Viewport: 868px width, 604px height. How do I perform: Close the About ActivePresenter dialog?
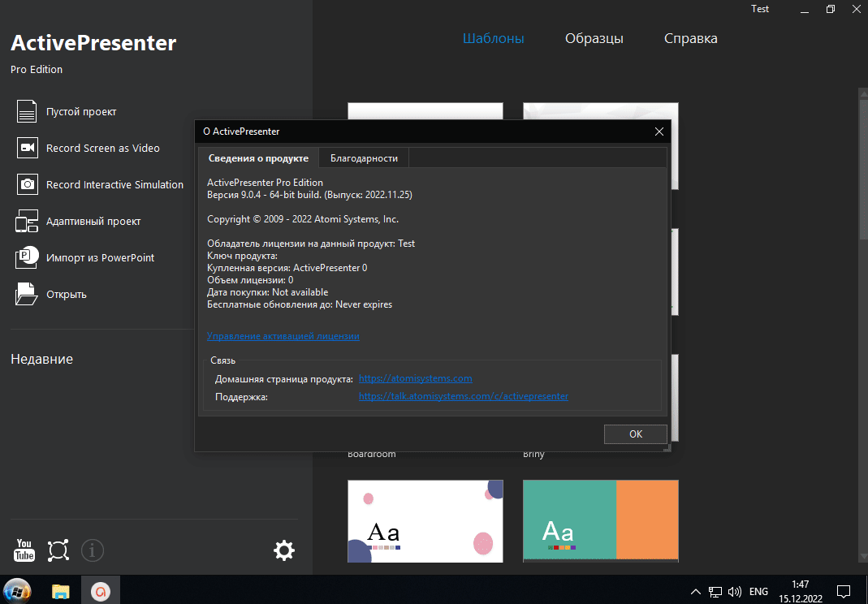(x=659, y=132)
